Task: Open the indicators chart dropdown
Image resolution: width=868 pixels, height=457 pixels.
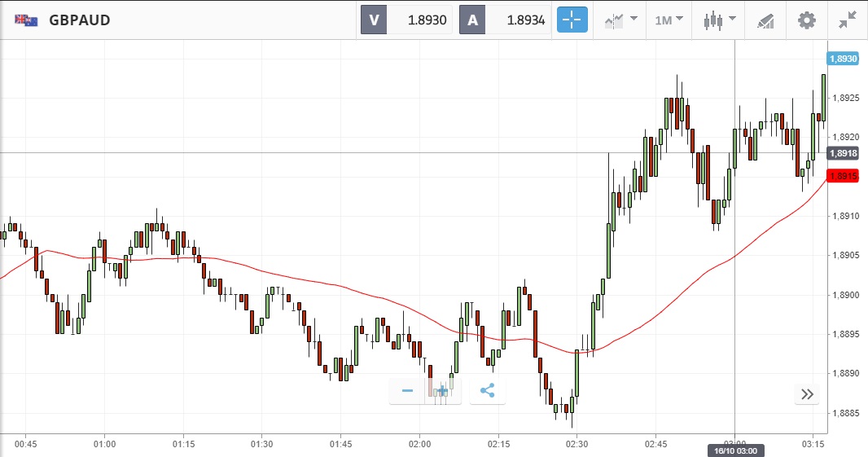Action: pyautogui.click(x=620, y=20)
